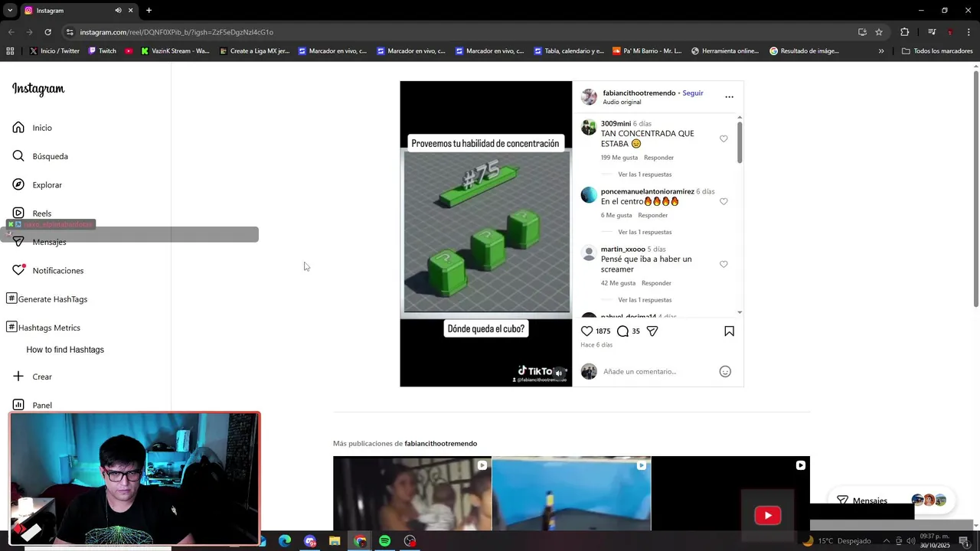Open File Explorer from taskbar
Image resolution: width=980 pixels, height=551 pixels.
point(335,541)
